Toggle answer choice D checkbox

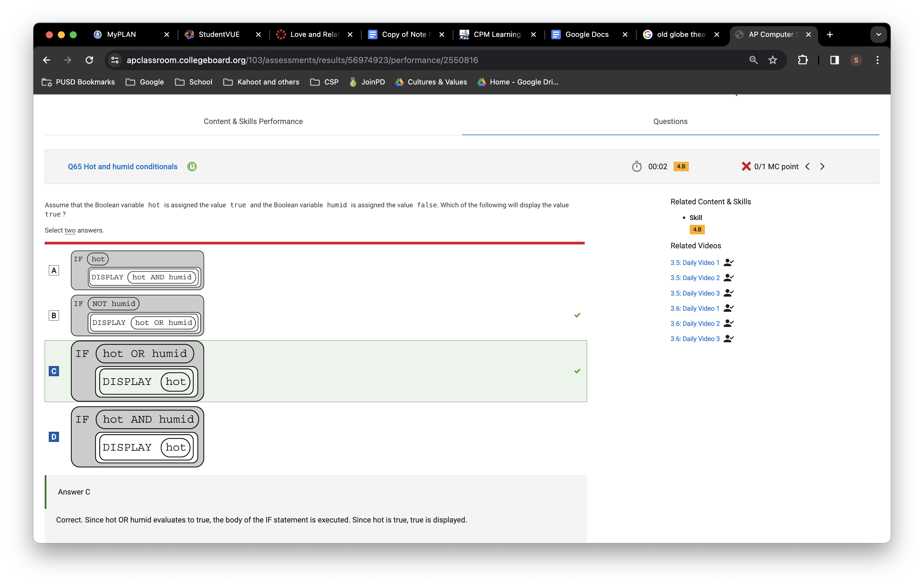coord(54,437)
